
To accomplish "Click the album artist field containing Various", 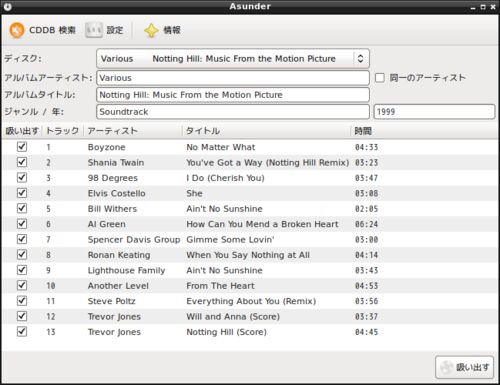I will click(233, 78).
